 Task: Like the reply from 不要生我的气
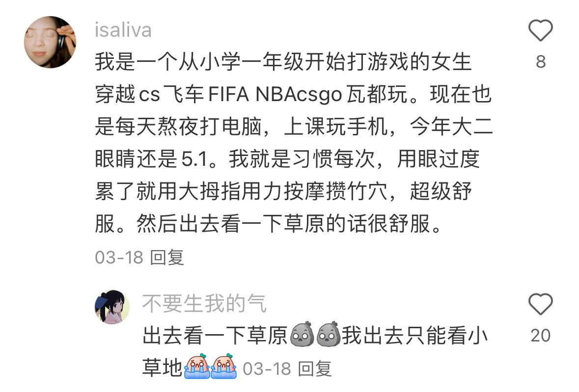click(x=540, y=304)
